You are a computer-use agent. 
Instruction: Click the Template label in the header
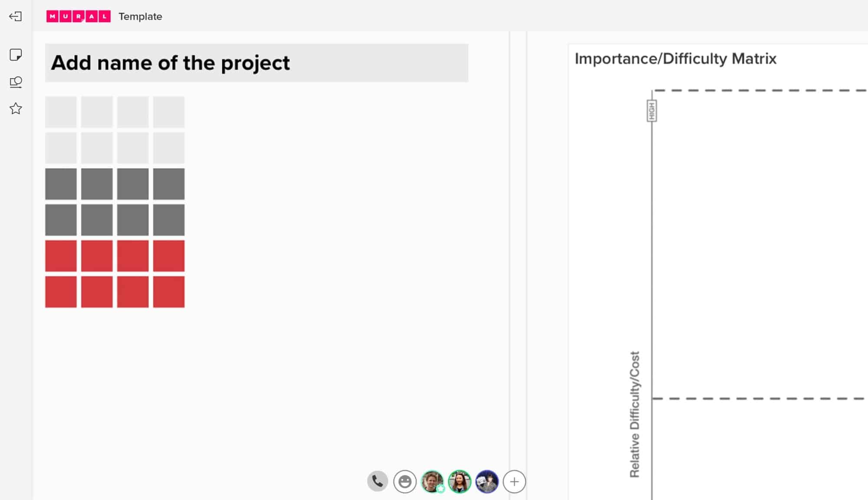pos(141,17)
